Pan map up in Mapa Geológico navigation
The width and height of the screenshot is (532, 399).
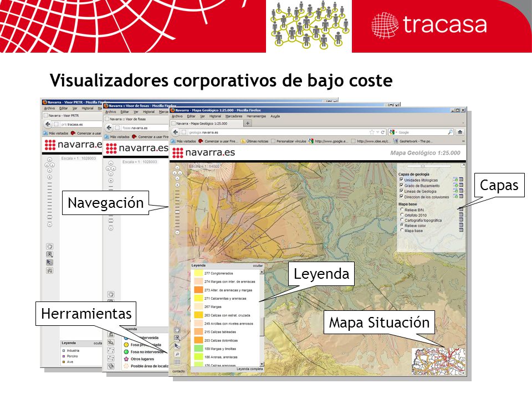tap(177, 167)
